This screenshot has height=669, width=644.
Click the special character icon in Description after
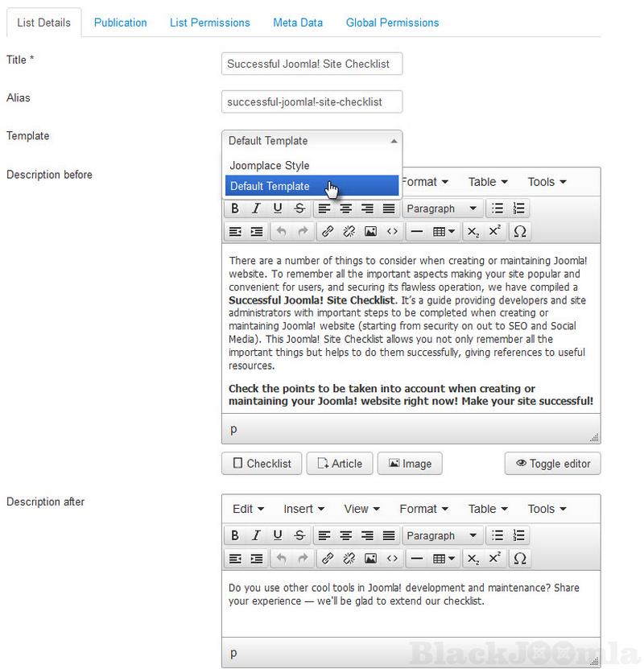click(519, 559)
